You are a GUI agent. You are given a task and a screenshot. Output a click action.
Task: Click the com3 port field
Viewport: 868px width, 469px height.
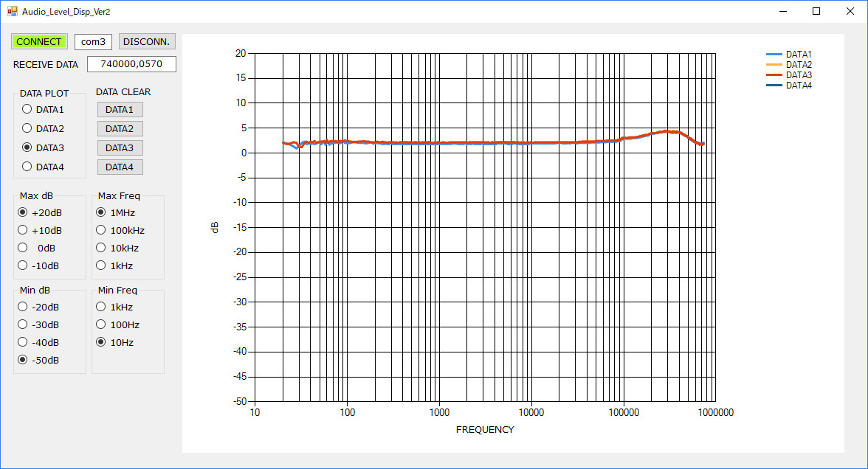pos(93,41)
